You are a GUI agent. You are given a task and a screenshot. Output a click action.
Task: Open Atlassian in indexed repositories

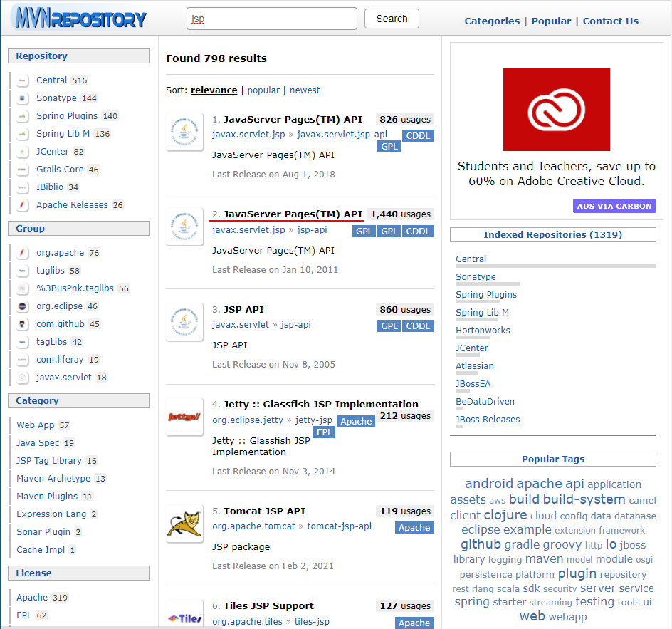(474, 365)
